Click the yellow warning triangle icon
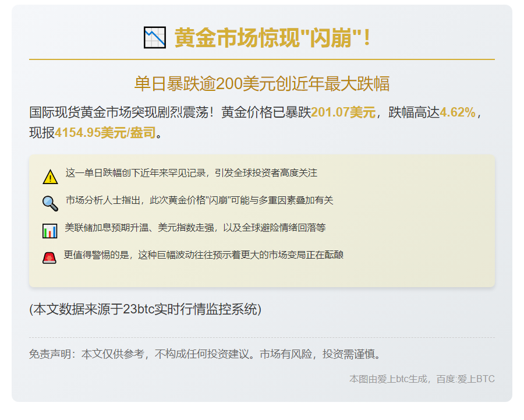Viewport: 524px width, 420px height. coord(50,177)
